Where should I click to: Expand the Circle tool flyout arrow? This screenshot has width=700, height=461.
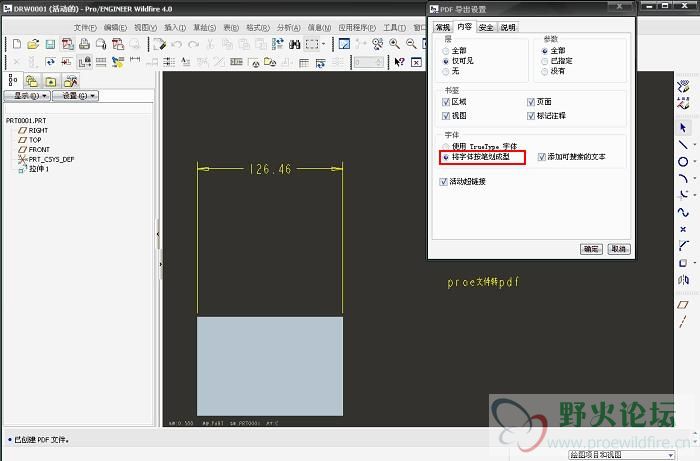point(695,162)
